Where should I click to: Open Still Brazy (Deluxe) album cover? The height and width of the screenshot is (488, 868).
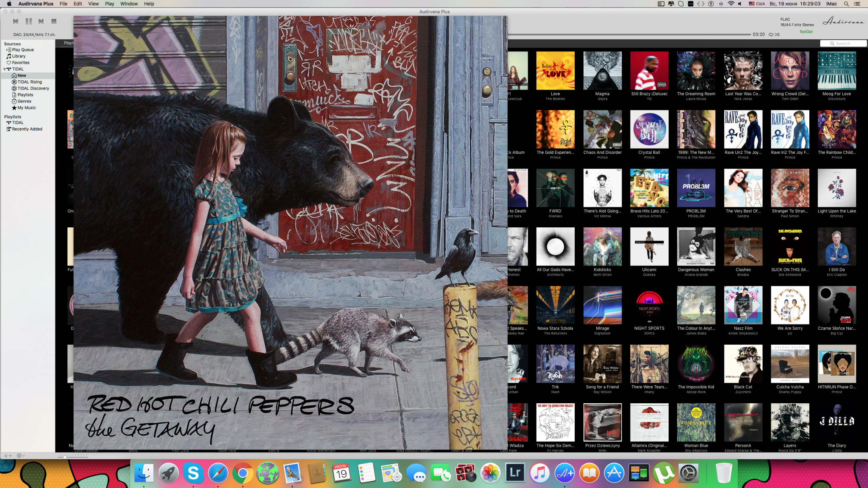point(649,71)
